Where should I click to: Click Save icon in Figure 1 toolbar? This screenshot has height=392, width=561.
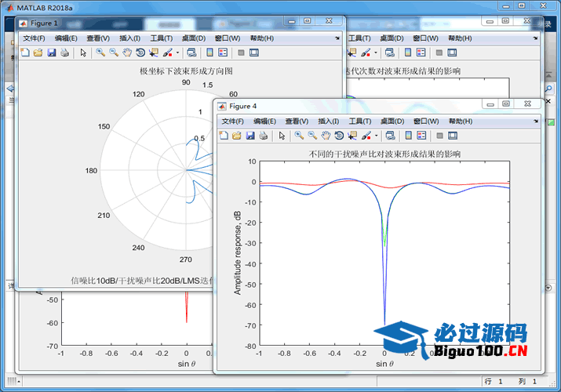(52, 53)
